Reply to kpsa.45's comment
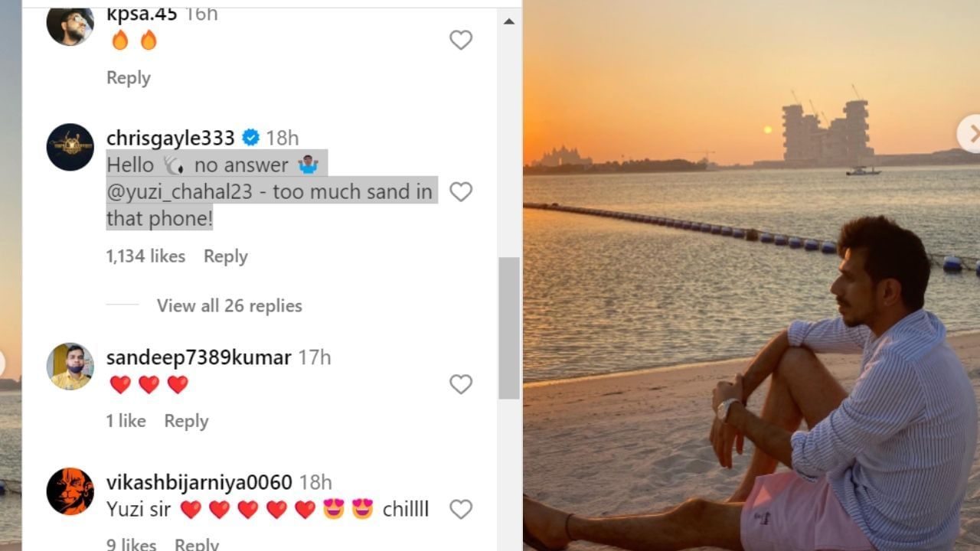 coord(128,78)
